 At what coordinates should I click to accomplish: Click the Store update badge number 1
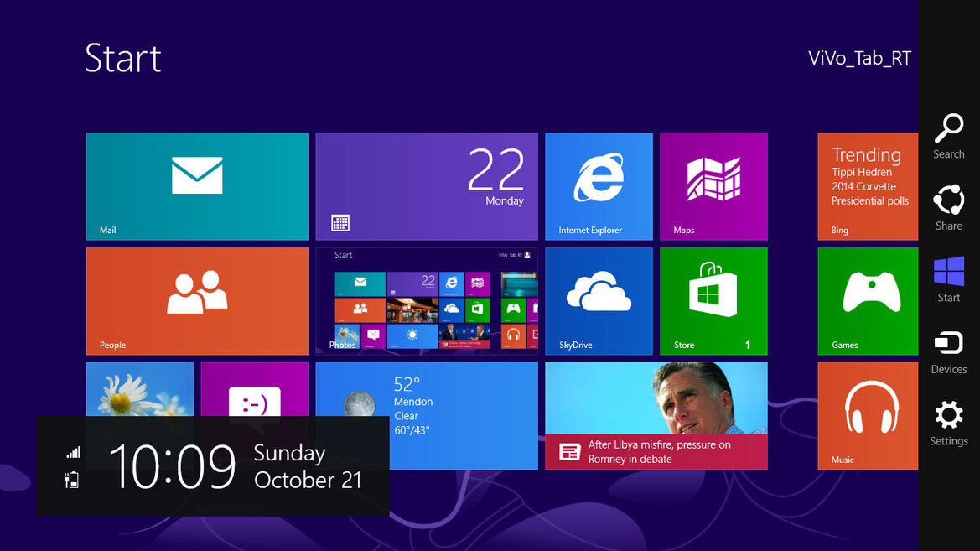click(x=748, y=346)
